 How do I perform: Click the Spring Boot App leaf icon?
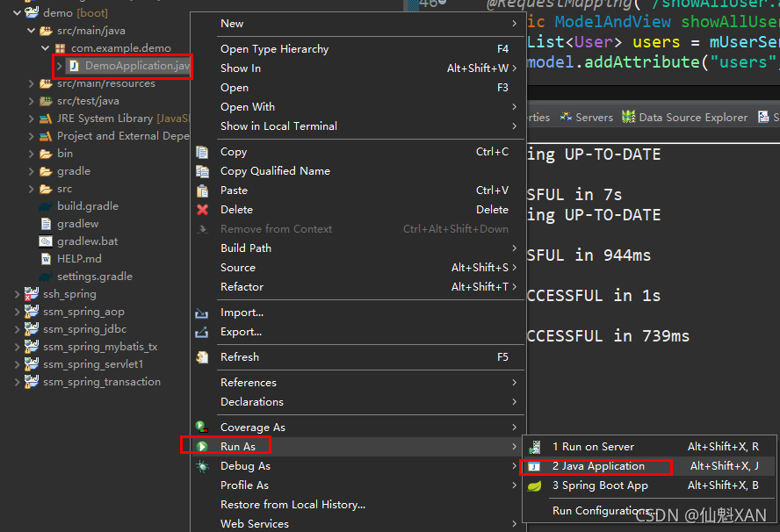535,485
